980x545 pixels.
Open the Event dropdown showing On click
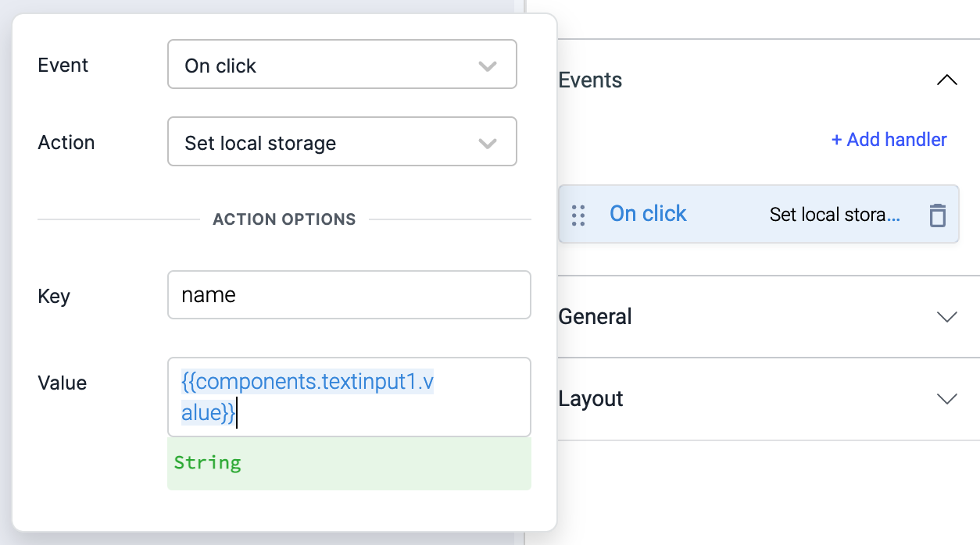point(342,66)
